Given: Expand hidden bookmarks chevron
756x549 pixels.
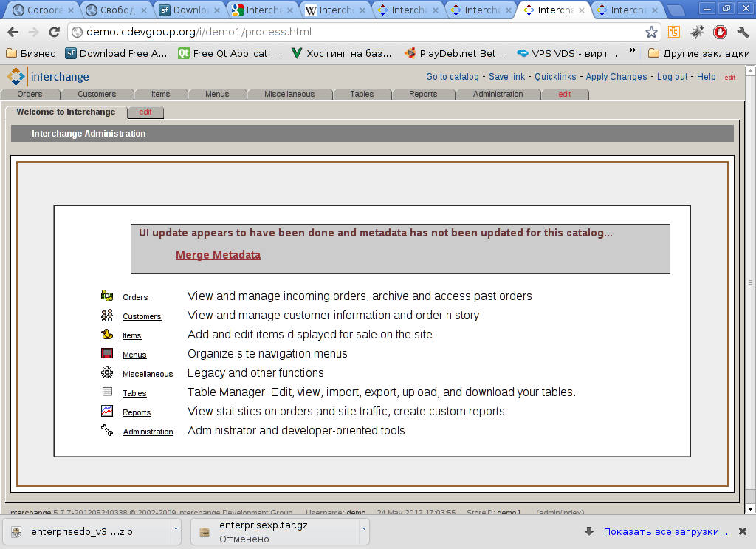Looking at the screenshot, I should [632, 52].
